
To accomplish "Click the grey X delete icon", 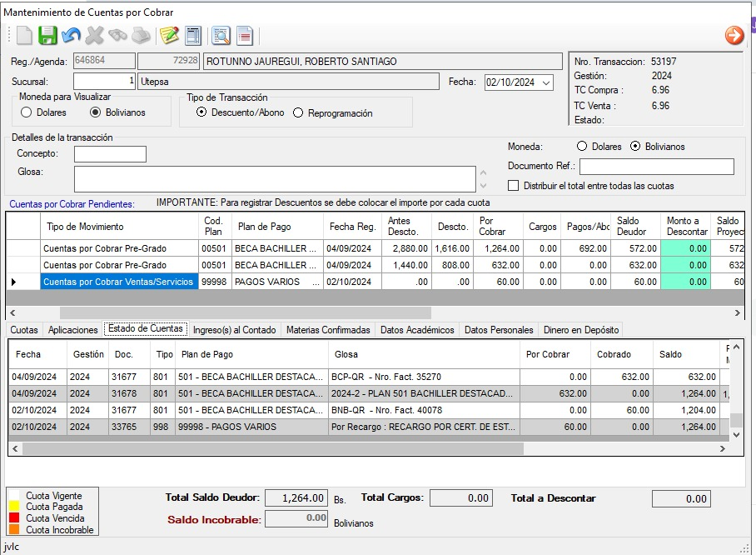I will 95,35.
